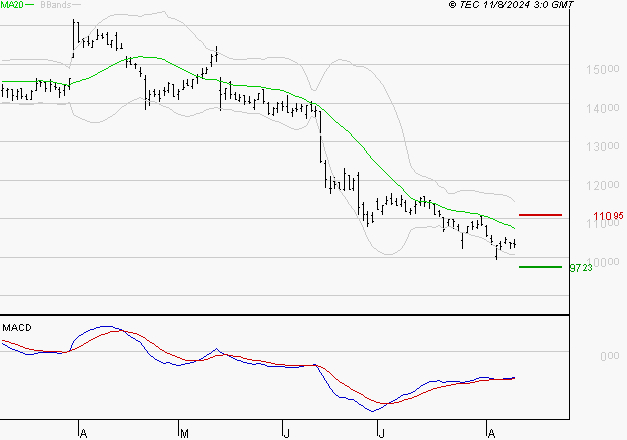627x440 pixels.
Task: Click the M month marker
Action: point(184,433)
